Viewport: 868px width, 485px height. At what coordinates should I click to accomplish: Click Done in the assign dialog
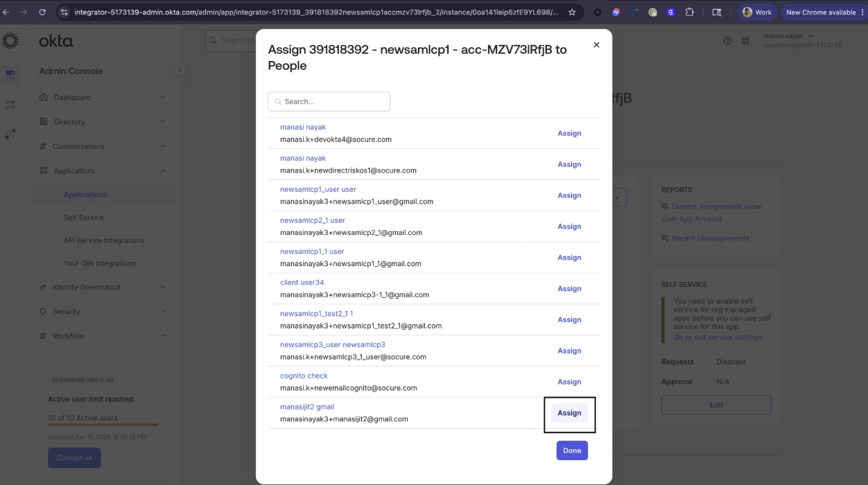pos(572,450)
